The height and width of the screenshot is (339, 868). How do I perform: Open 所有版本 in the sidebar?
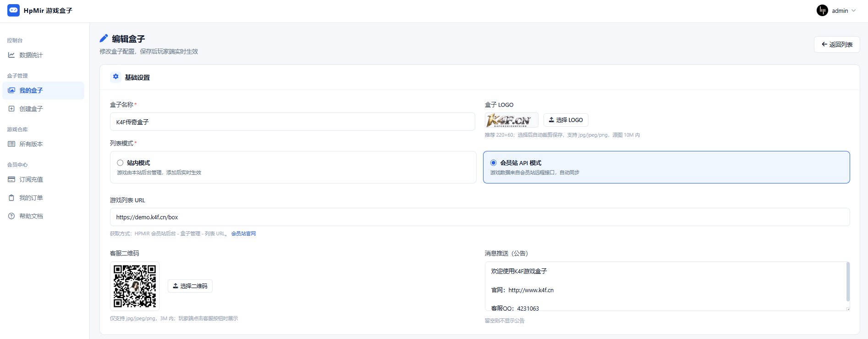click(44, 144)
